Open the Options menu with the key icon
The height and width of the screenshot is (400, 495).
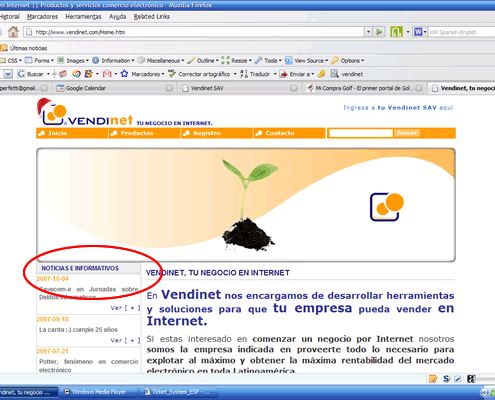click(347, 61)
